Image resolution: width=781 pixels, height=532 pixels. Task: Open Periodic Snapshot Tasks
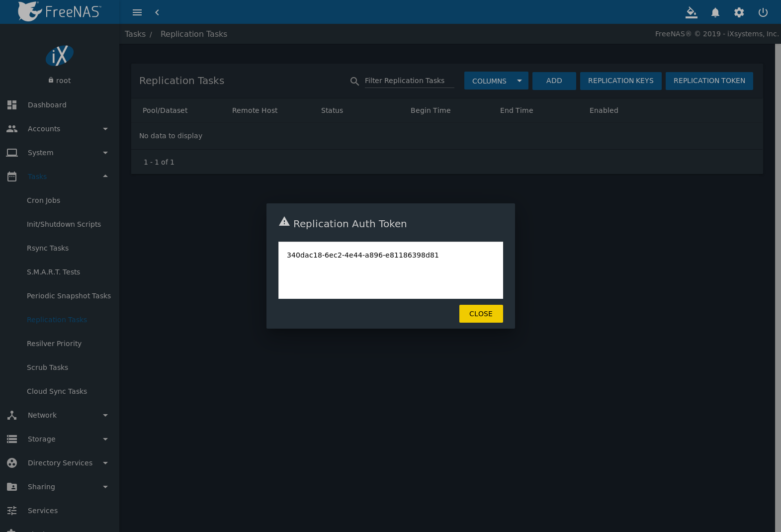pos(69,296)
